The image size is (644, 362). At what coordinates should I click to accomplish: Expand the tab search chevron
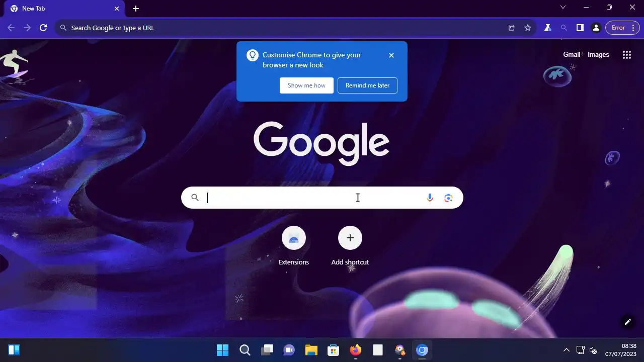point(563,7)
